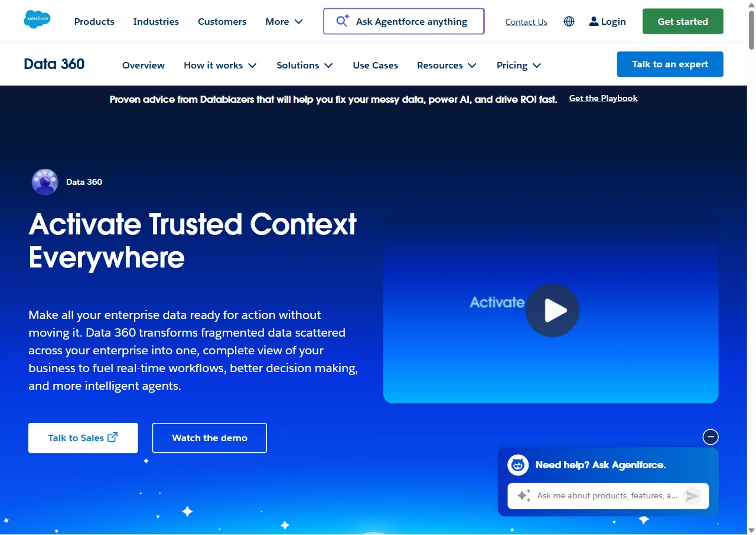Open the Get the Playbook link

[604, 98]
